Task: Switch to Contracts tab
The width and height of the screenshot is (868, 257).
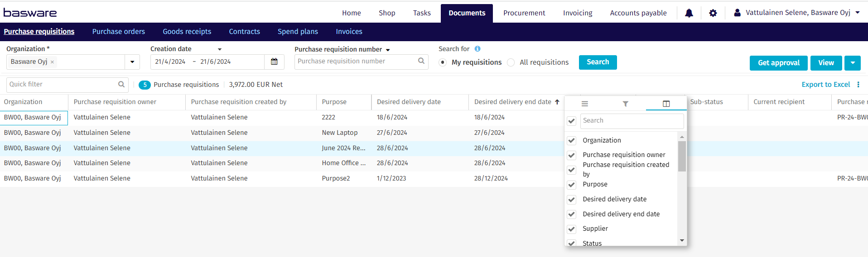Action: (245, 32)
